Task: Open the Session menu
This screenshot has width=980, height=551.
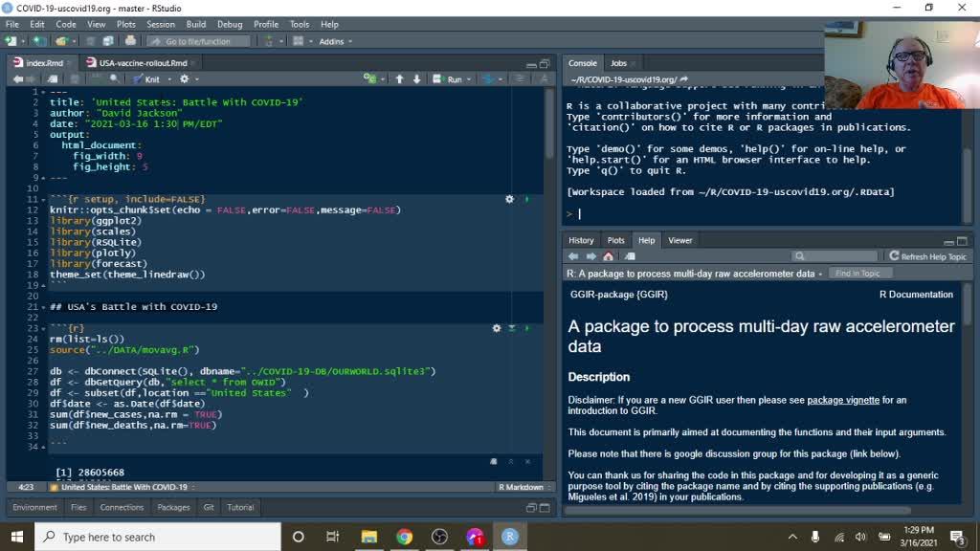Action: (x=161, y=24)
